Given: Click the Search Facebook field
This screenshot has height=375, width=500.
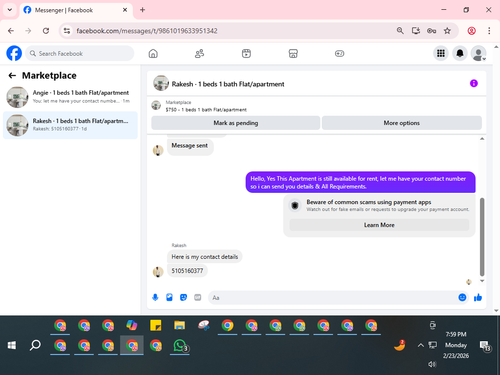Looking at the screenshot, I should click(80, 53).
